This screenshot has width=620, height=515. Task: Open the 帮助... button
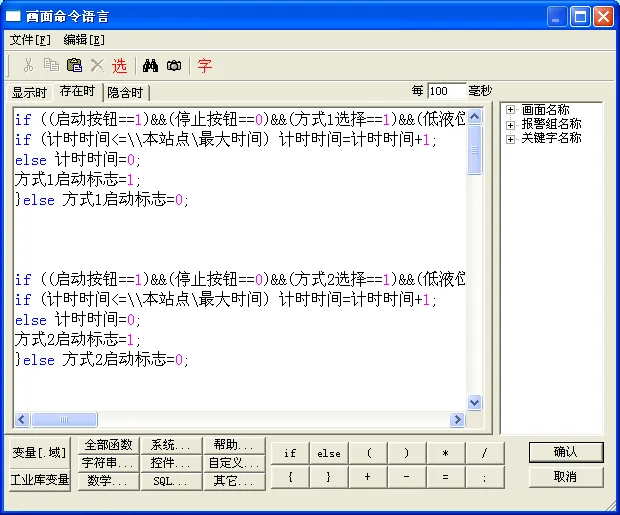tap(234, 445)
